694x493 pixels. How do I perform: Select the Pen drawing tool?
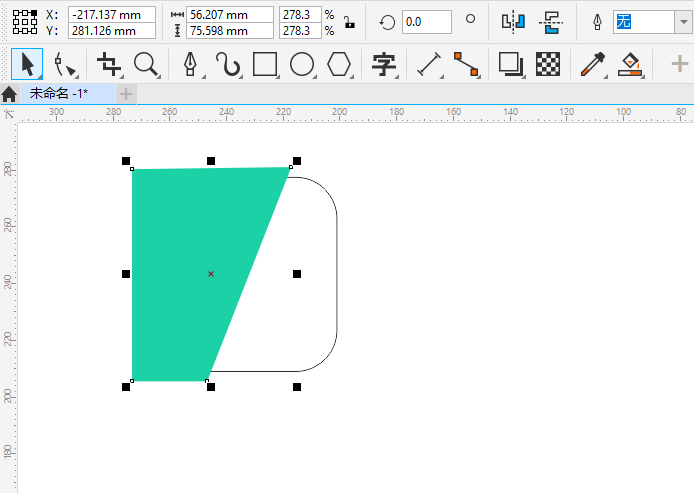pos(190,65)
